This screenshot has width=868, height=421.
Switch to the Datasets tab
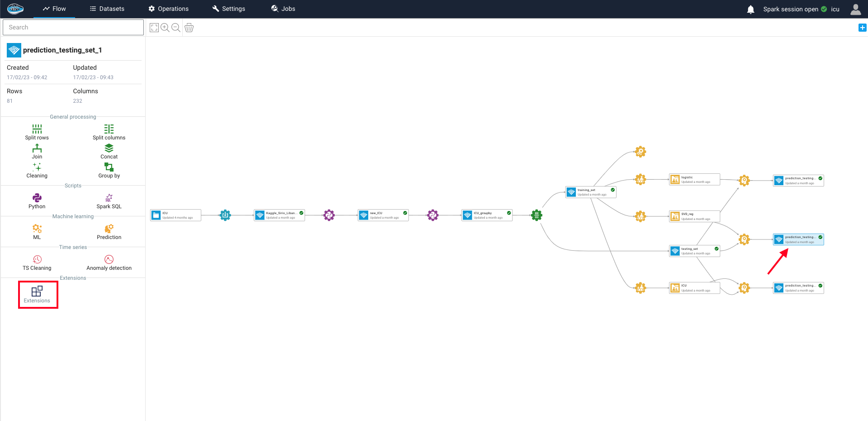107,9
